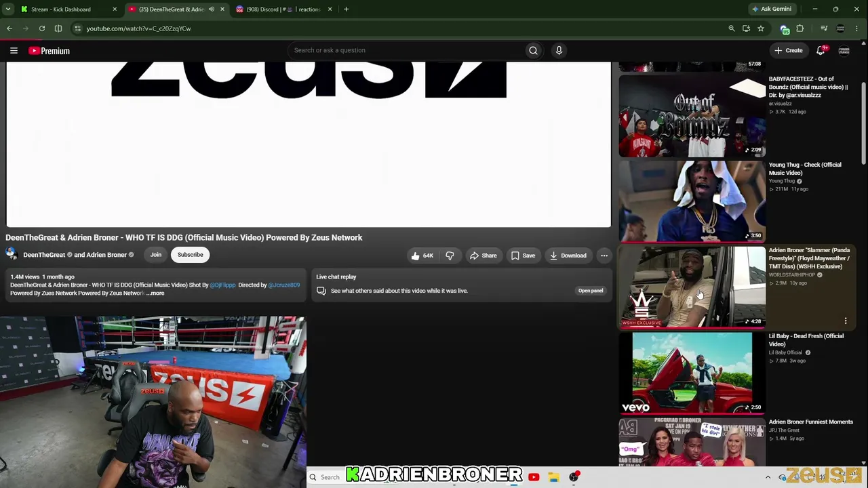Viewport: 868px width, 488px height.
Task: Follow the @Jcruze809 link in description
Action: 283,285
